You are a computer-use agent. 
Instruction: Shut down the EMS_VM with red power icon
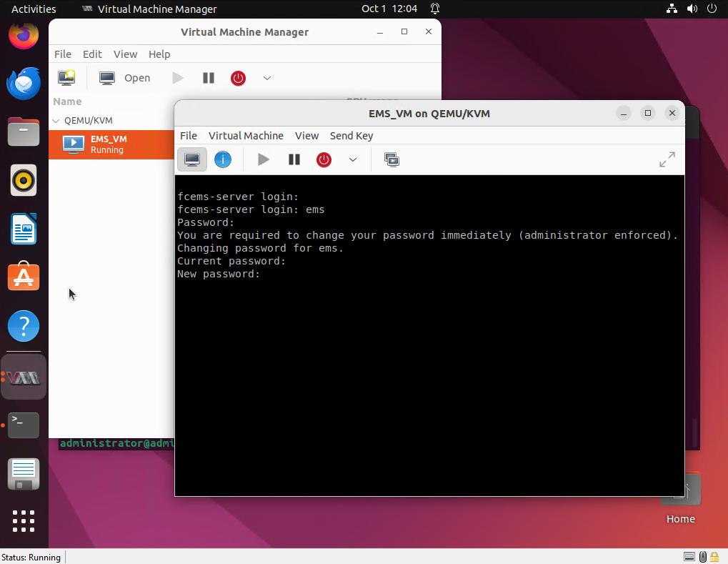tap(324, 159)
